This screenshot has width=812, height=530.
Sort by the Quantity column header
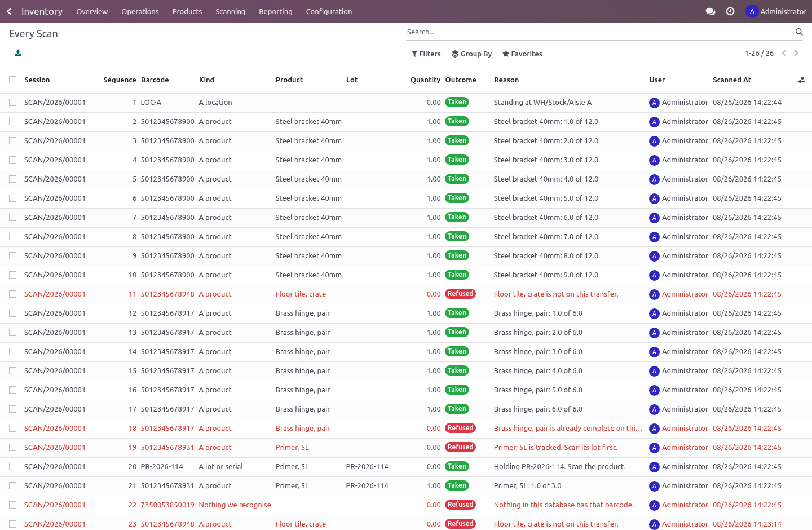425,80
